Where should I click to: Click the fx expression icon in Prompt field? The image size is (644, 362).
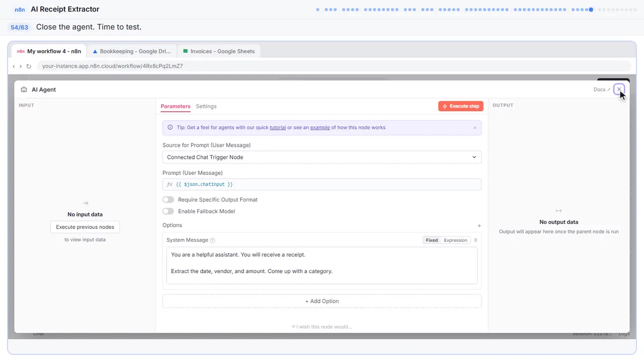(170, 185)
